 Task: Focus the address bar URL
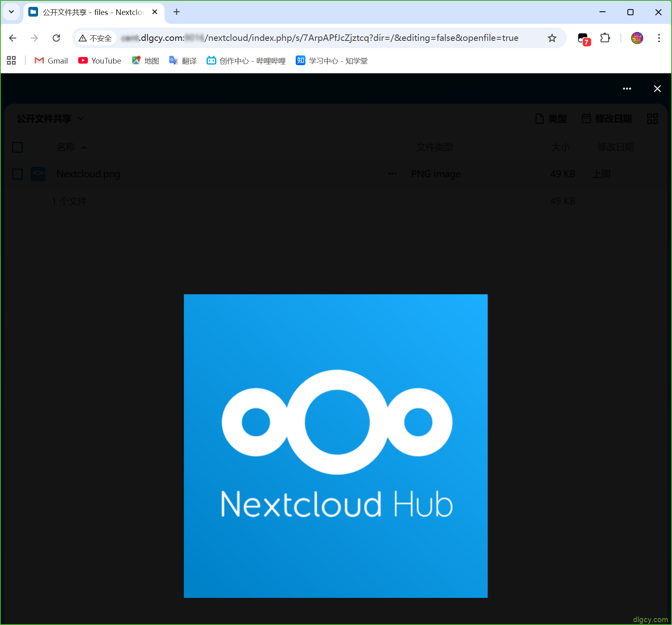[320, 38]
